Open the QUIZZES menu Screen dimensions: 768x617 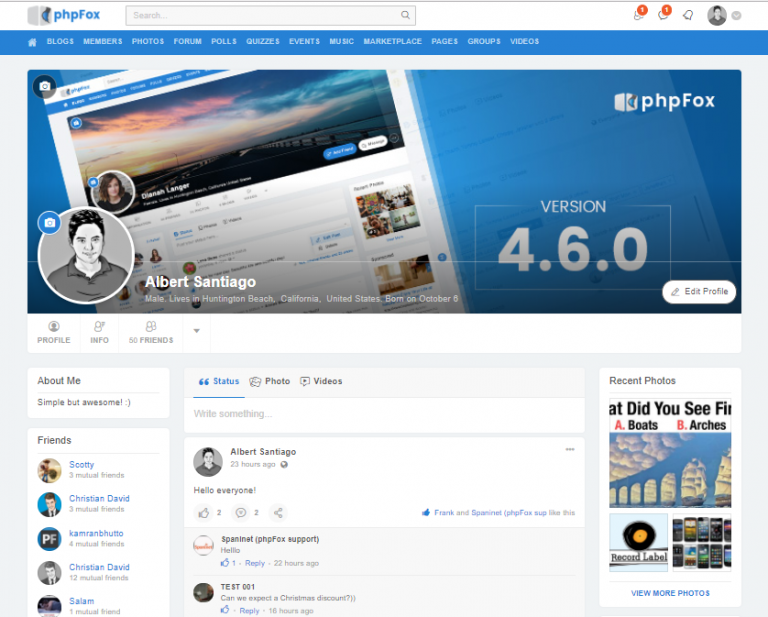pos(263,42)
